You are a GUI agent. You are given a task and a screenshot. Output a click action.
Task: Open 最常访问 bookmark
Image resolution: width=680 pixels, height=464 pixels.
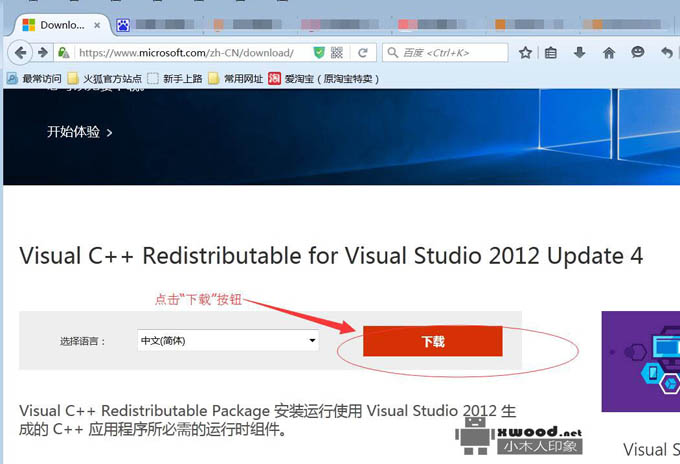click(35, 78)
